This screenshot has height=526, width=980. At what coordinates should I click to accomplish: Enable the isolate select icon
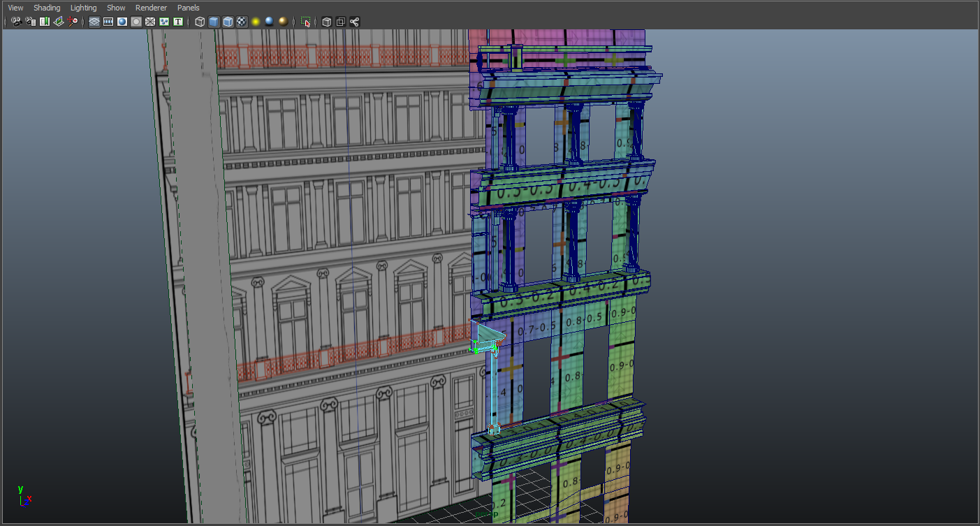306,21
